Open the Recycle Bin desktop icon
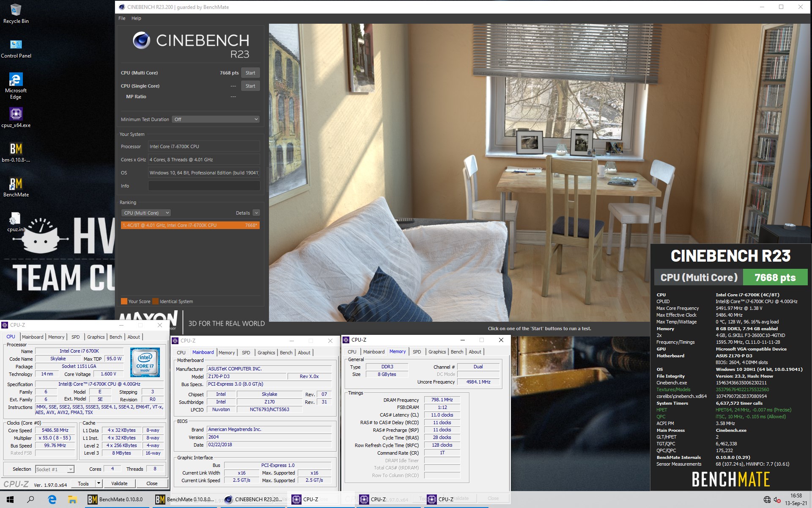Image resolution: width=812 pixels, height=508 pixels. tap(16, 14)
